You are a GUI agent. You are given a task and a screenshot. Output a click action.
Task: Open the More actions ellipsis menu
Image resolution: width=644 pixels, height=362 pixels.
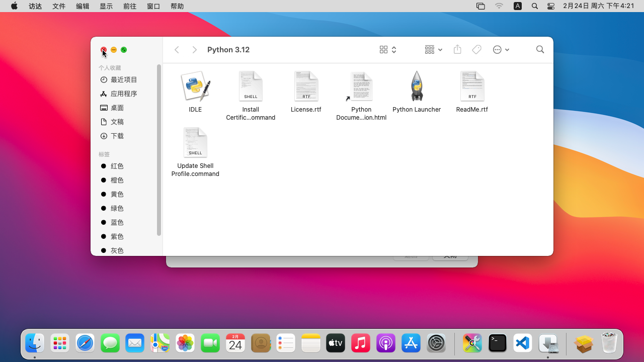501,50
